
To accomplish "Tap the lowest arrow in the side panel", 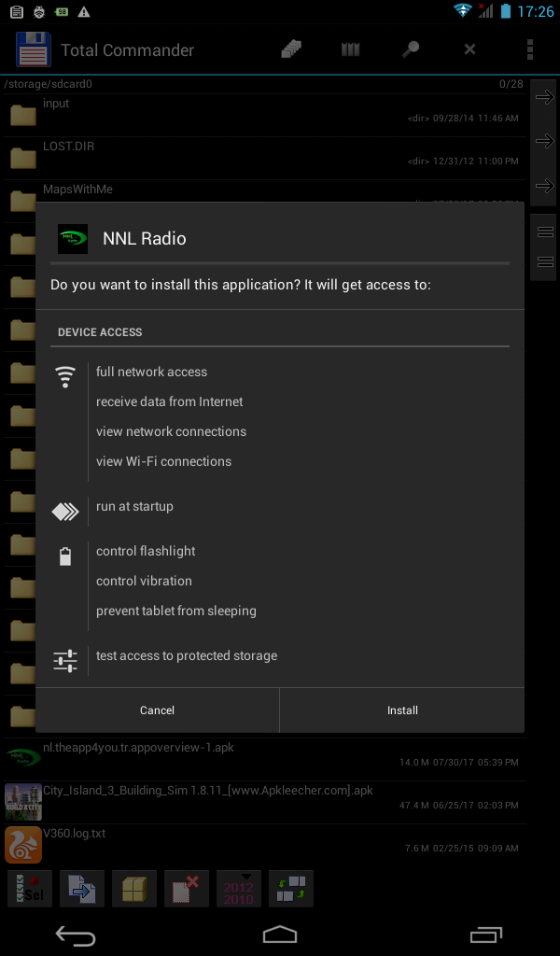I will [x=544, y=186].
